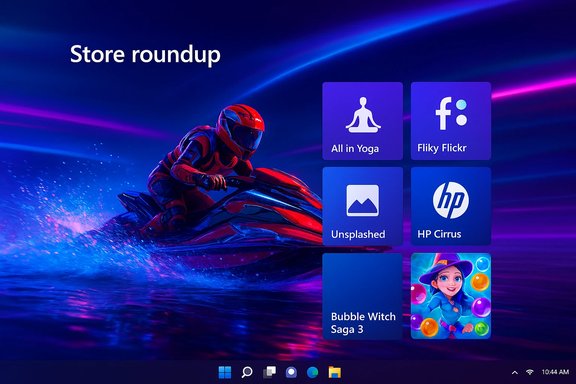Open the All in Yoga tile
The image size is (576, 384).
(363, 121)
